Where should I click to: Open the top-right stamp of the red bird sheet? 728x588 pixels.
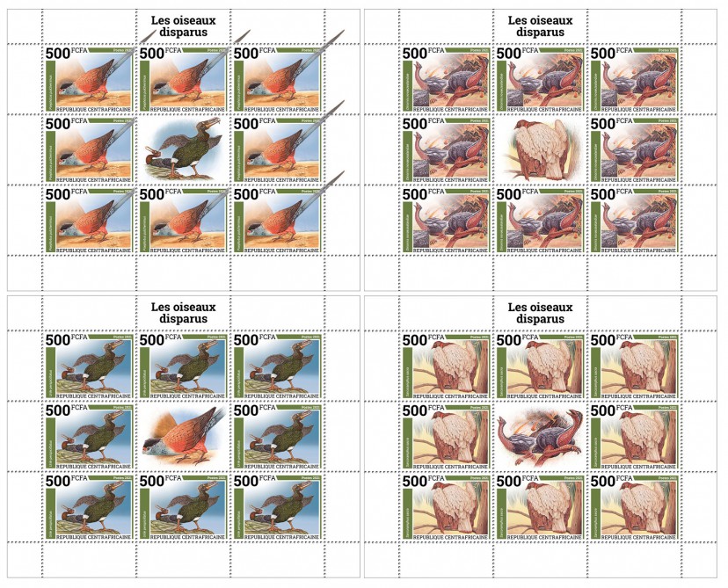[x=277, y=79]
